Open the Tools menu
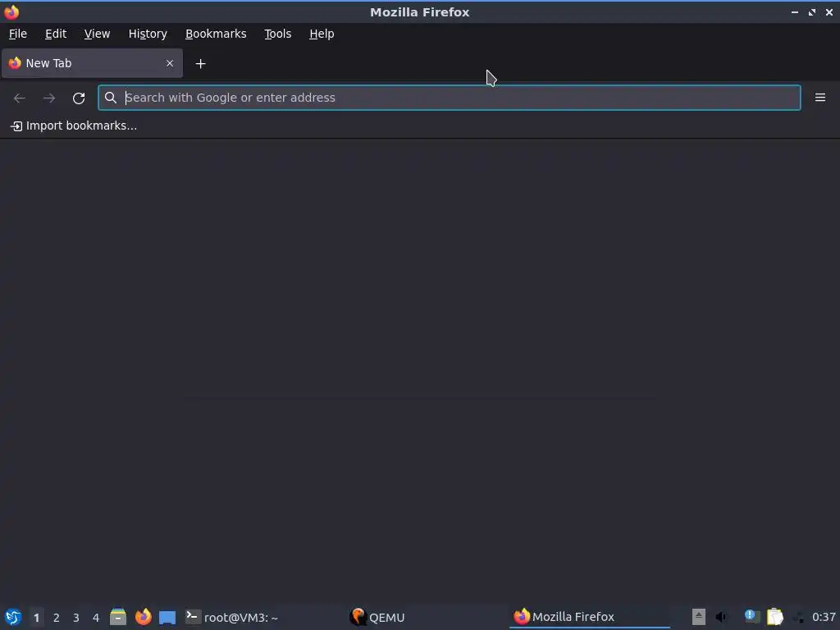840x630 pixels. coord(277,34)
